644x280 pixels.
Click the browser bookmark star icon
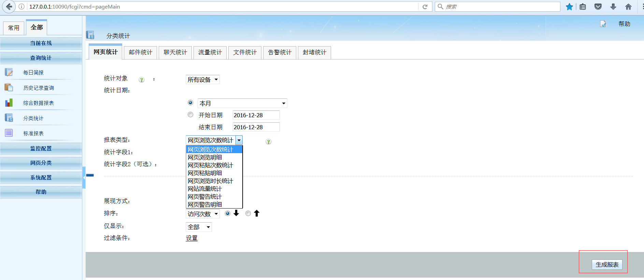pyautogui.click(x=569, y=7)
